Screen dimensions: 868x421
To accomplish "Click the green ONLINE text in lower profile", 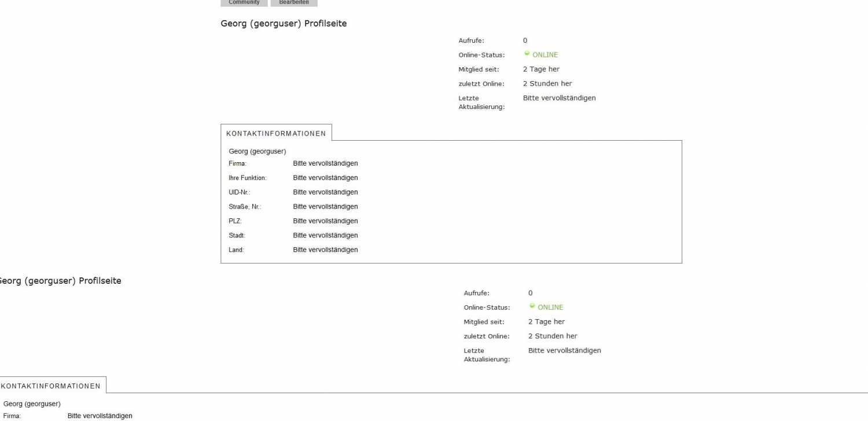I will (x=550, y=307).
